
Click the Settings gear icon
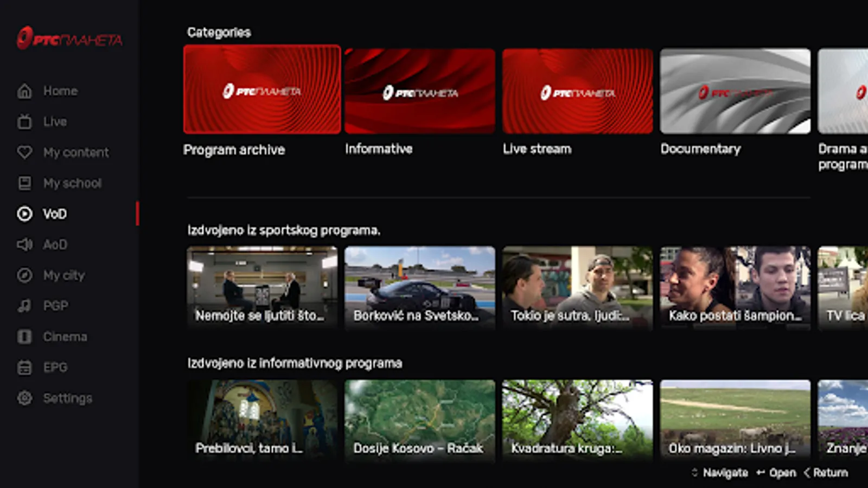pos(24,398)
